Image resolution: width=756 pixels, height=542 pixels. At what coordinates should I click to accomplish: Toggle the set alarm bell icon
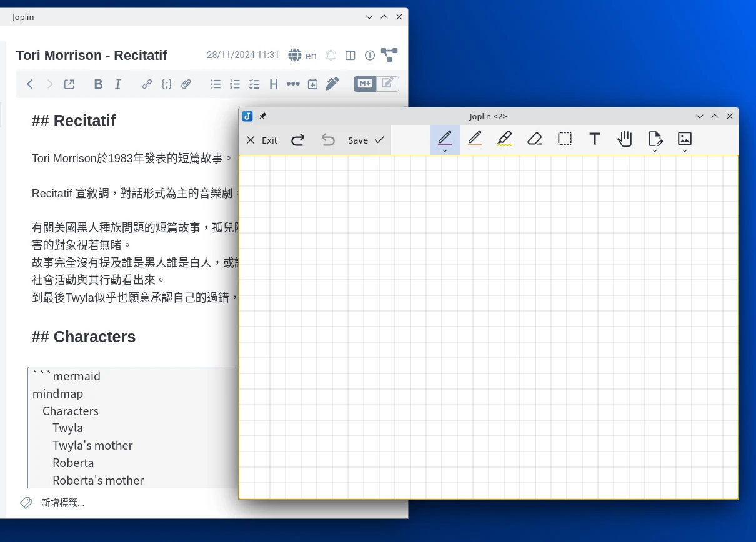click(x=331, y=56)
